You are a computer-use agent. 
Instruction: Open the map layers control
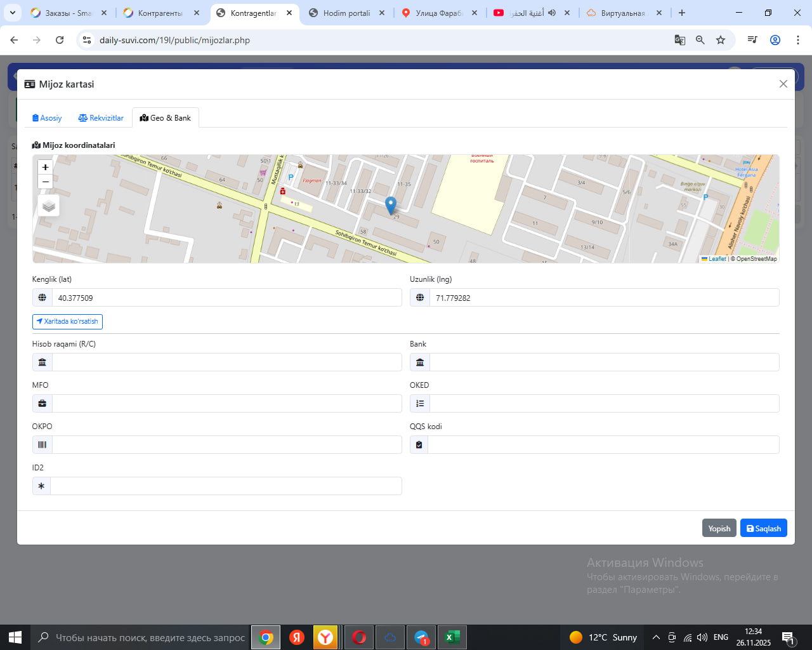pos(49,206)
